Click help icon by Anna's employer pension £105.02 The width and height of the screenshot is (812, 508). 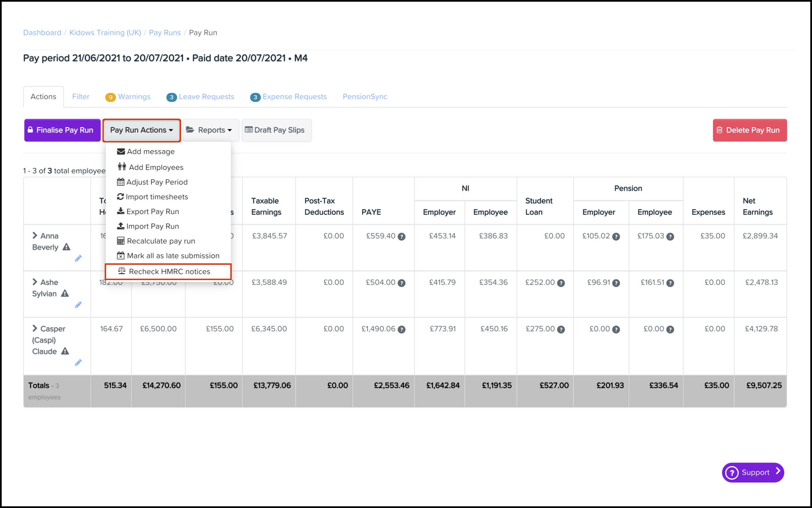[x=616, y=236]
